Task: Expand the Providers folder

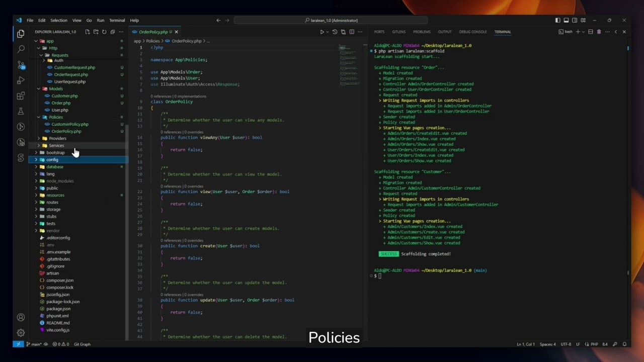Action: 39,138
